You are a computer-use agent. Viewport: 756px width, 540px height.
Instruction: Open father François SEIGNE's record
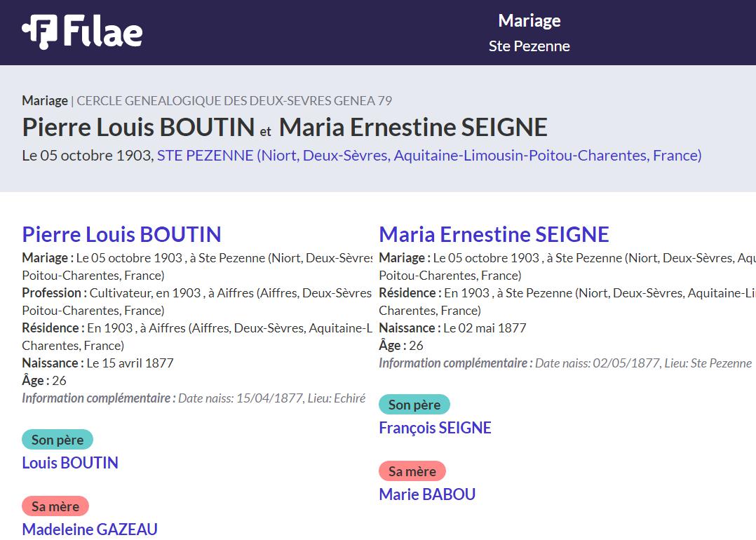435,428
